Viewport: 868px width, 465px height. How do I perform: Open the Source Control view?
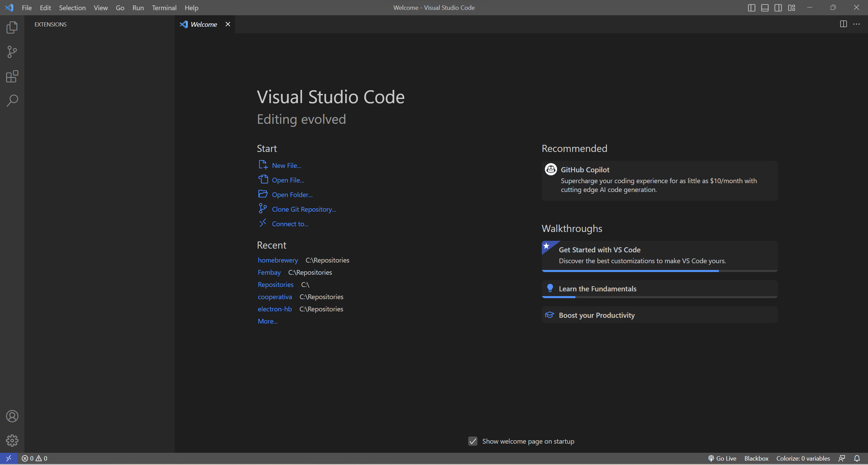pos(12,52)
